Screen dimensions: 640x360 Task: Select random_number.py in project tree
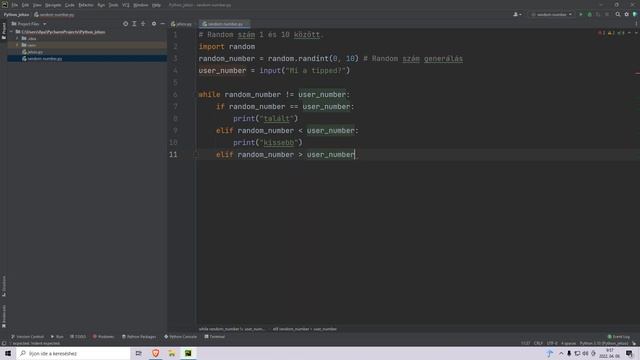pos(42,59)
